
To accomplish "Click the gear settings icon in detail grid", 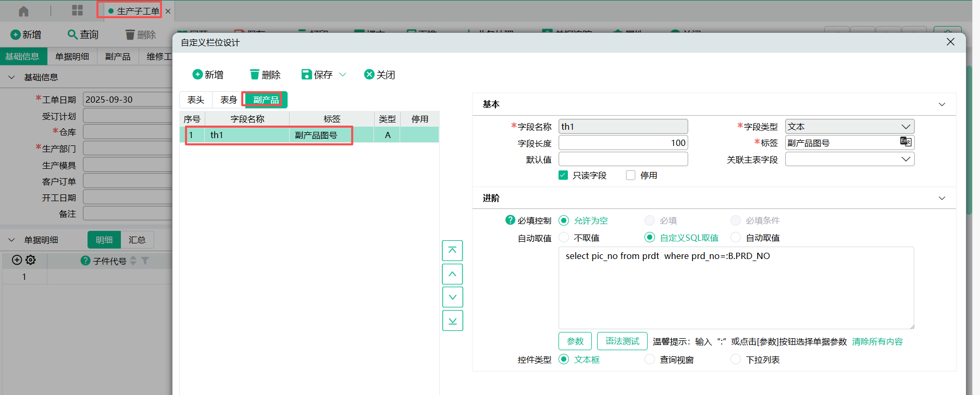I will pos(31,260).
